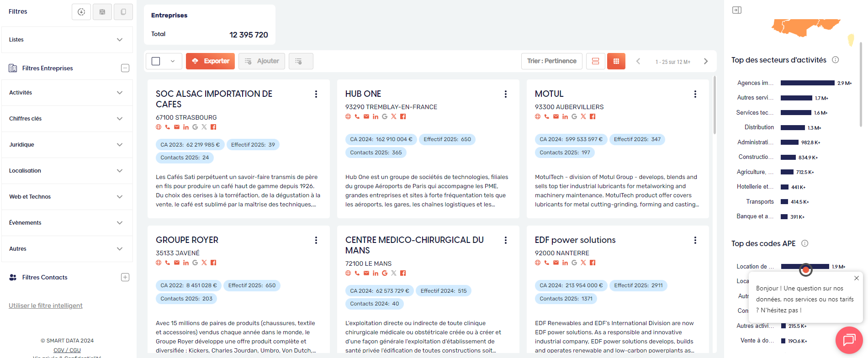Click the info icon beside Top des codes APE

pyautogui.click(x=805, y=243)
